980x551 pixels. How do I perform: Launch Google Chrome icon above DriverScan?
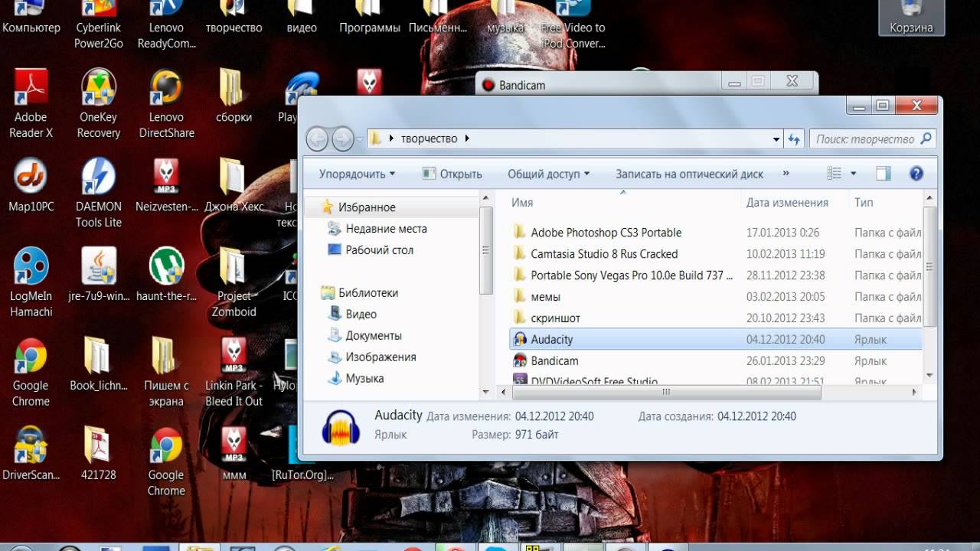[31, 372]
